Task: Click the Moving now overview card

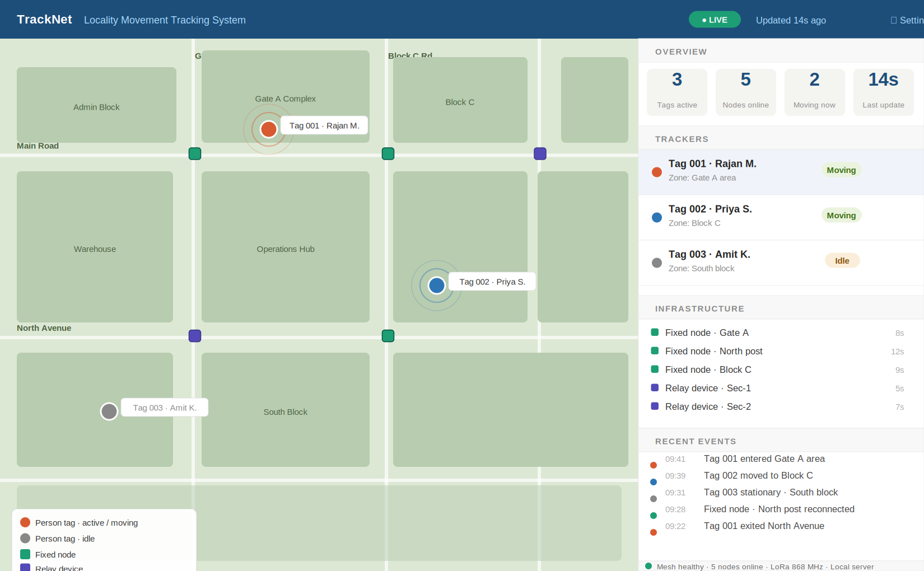Action: click(815, 92)
